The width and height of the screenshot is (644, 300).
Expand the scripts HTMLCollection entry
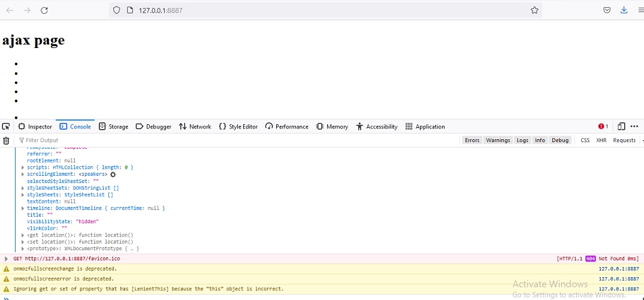23,167
